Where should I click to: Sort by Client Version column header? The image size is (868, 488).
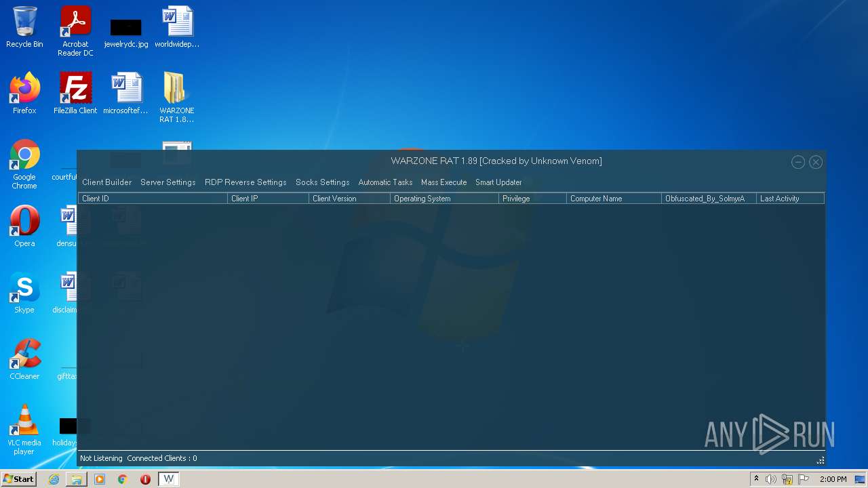click(x=350, y=199)
